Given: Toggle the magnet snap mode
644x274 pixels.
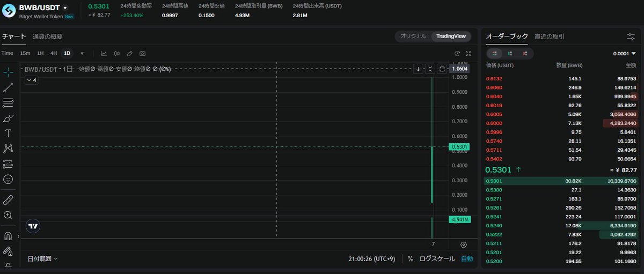Looking at the screenshot, I should coord(8,235).
